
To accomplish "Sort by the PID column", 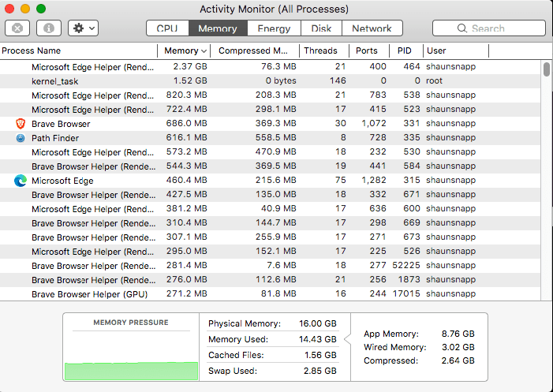I will coord(406,50).
